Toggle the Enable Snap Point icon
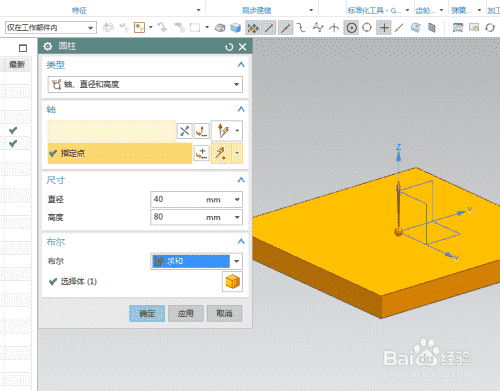Screen dimensions: 500x391 click(253, 28)
